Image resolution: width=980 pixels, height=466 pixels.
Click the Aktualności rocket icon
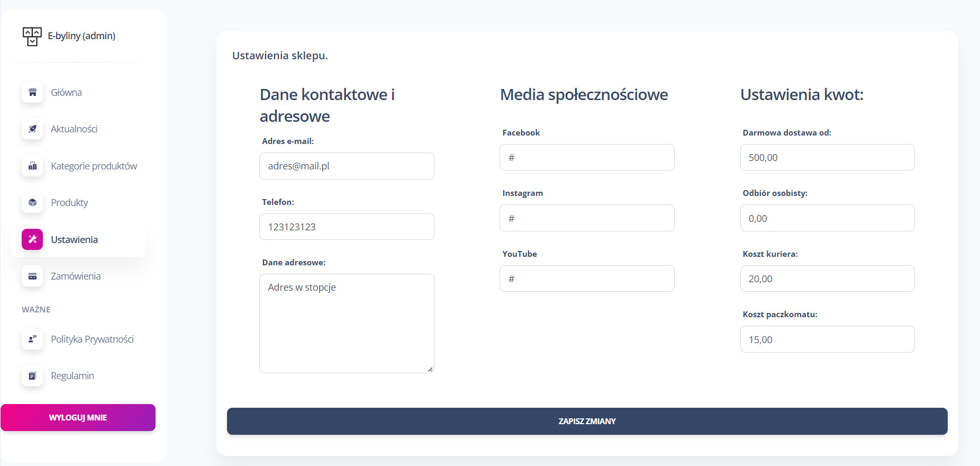(x=32, y=129)
